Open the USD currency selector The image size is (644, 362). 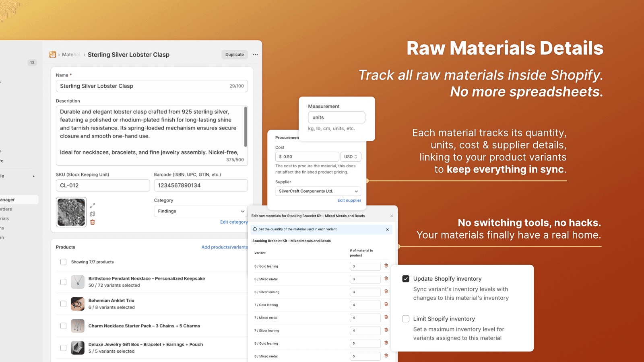pyautogui.click(x=351, y=156)
